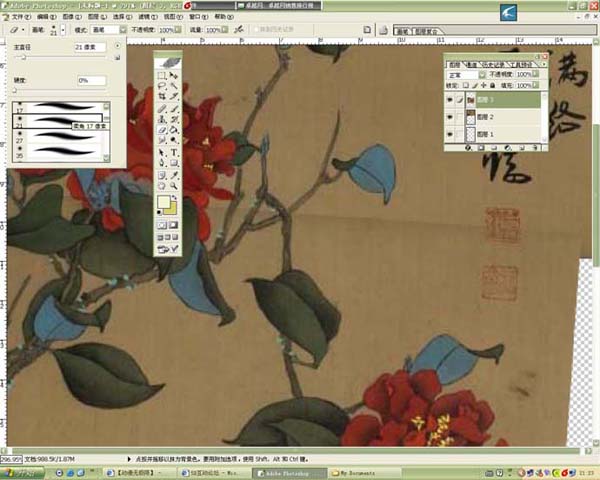
Task: Select the Pen tool
Action: tap(162, 163)
